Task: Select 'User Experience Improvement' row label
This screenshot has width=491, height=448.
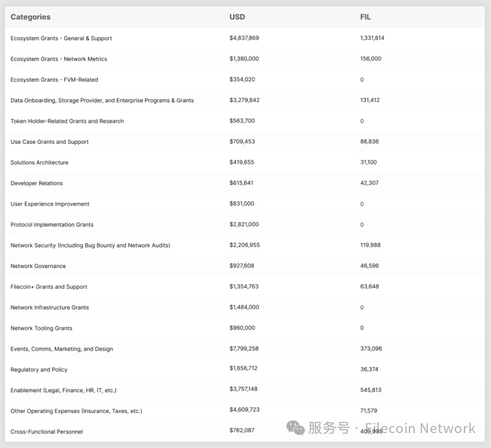Action: pyautogui.click(x=50, y=204)
